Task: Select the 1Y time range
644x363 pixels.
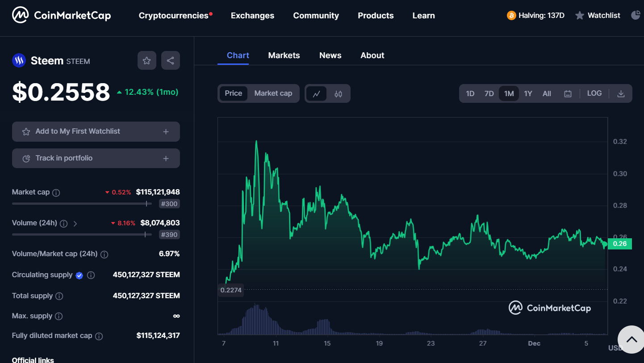Action: [528, 94]
